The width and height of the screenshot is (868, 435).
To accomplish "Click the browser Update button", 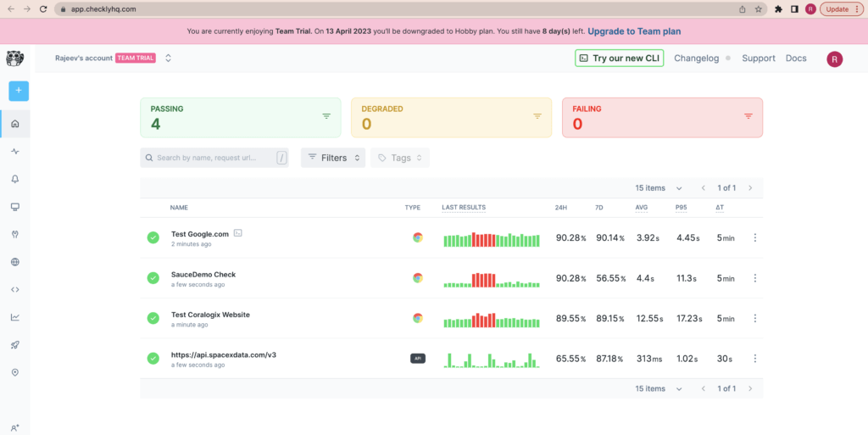I will point(842,8).
